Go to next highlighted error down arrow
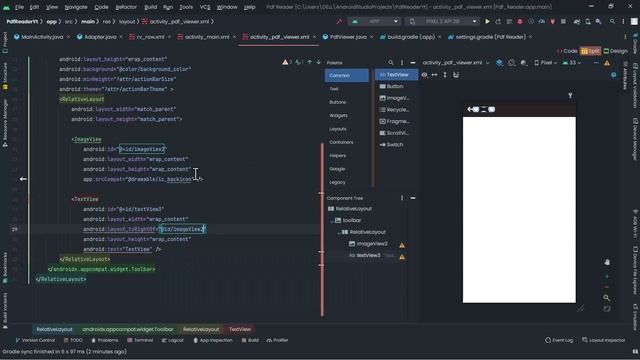The height and width of the screenshot is (360, 640). click(x=318, y=62)
